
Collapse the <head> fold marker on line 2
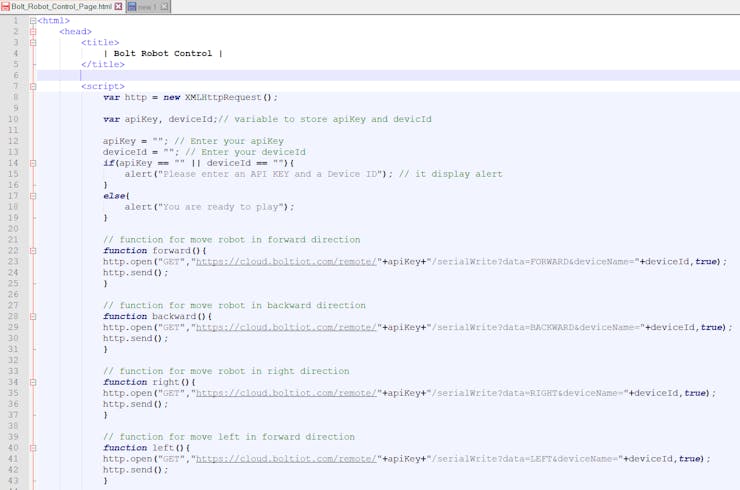33,32
